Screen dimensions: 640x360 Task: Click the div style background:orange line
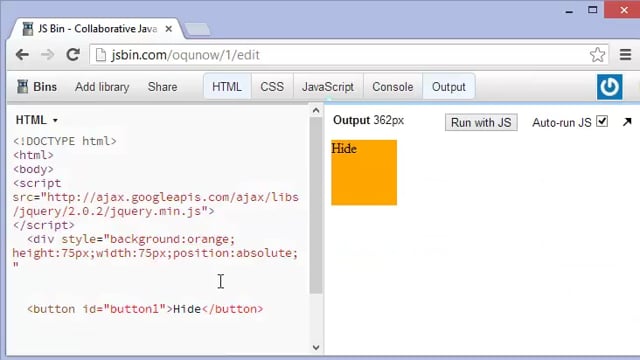(x=131, y=239)
